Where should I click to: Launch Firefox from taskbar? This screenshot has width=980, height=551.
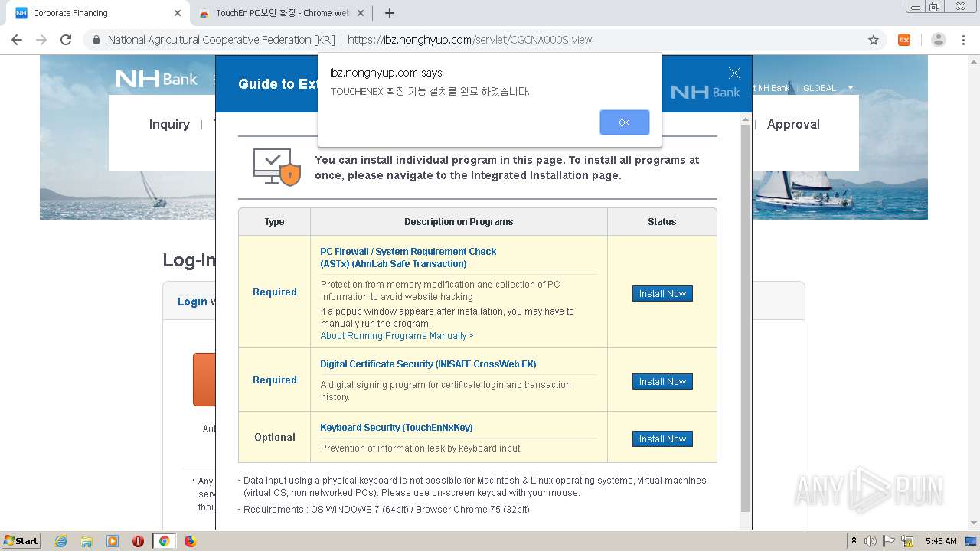click(190, 541)
